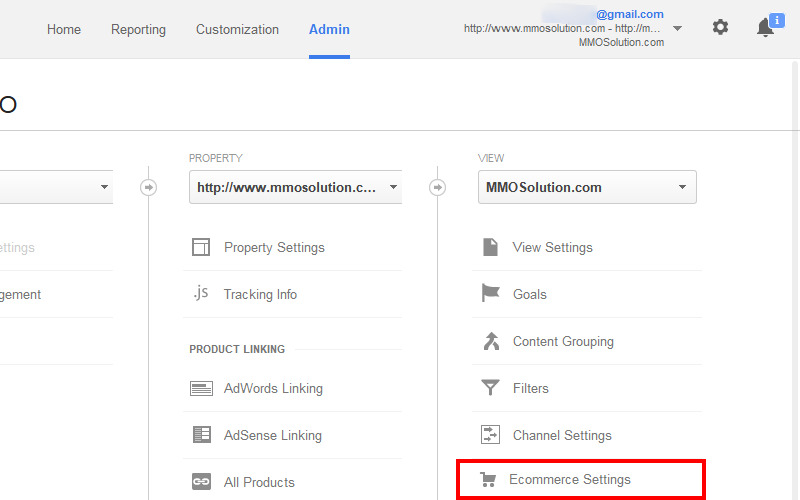Click the AdSense Linking icon
This screenshot has height=500, width=800.
tap(201, 435)
